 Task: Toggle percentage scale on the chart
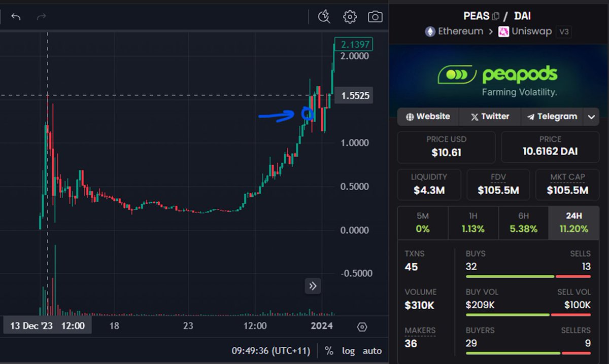pos(328,350)
